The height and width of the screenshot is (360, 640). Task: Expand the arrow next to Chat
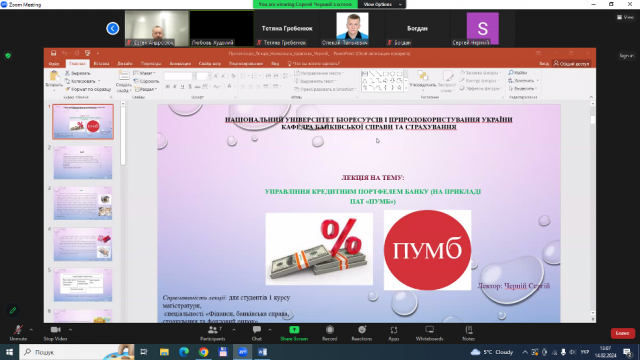point(270,329)
